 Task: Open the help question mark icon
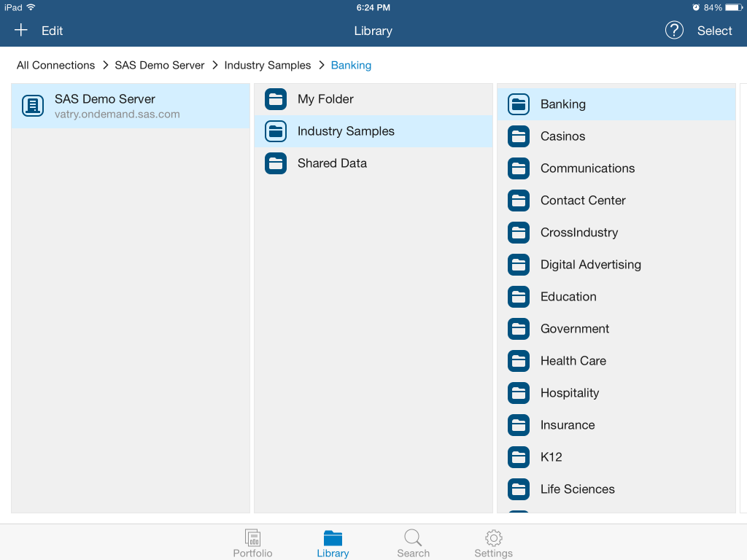click(x=674, y=31)
